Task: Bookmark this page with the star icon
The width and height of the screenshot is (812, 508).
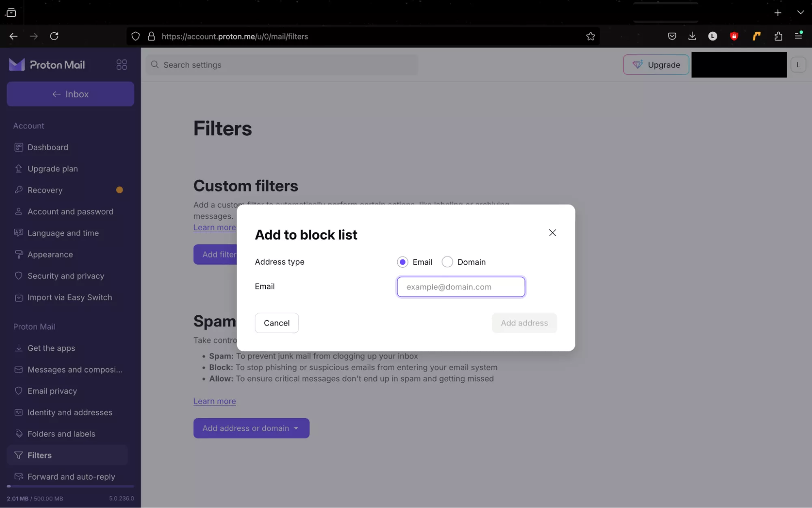Action: (590, 36)
